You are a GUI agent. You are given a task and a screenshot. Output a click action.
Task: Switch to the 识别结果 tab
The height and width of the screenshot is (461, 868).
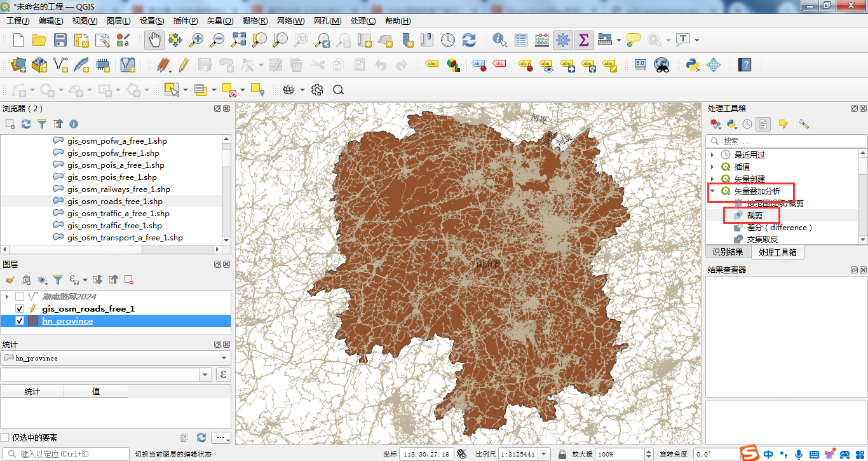(728, 252)
